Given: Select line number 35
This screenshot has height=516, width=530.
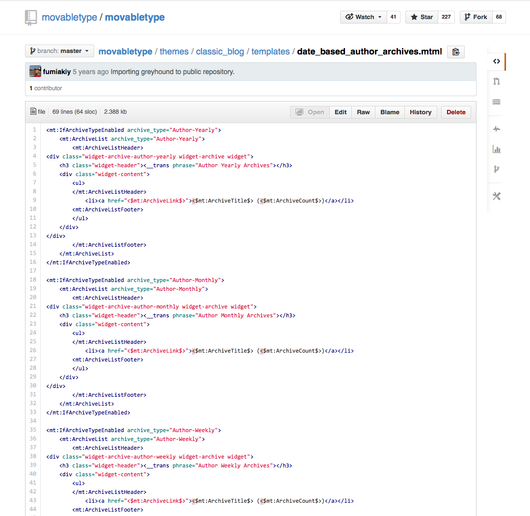Looking at the screenshot, I should [33, 429].
